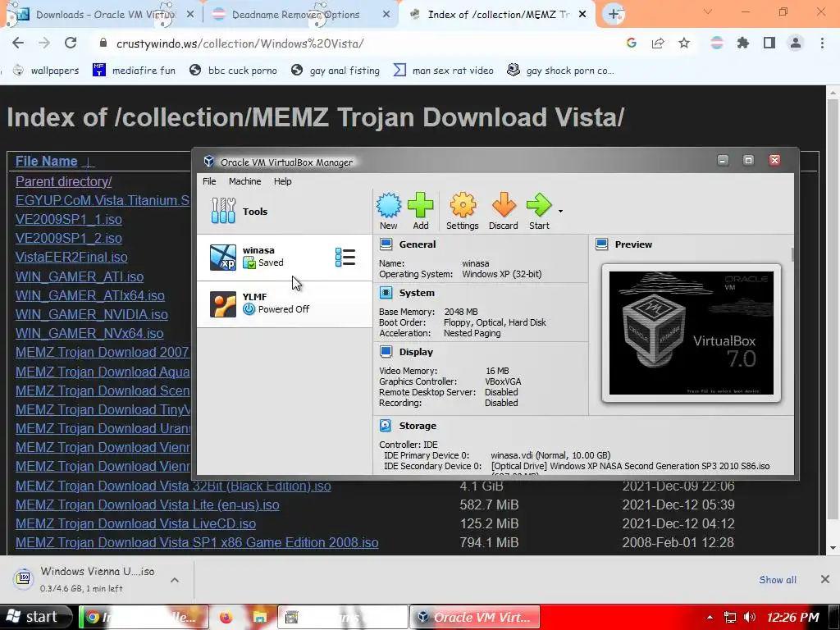This screenshot has height=630, width=840.
Task: Open Vista LiveCD.iso link
Action: pyautogui.click(x=135, y=524)
